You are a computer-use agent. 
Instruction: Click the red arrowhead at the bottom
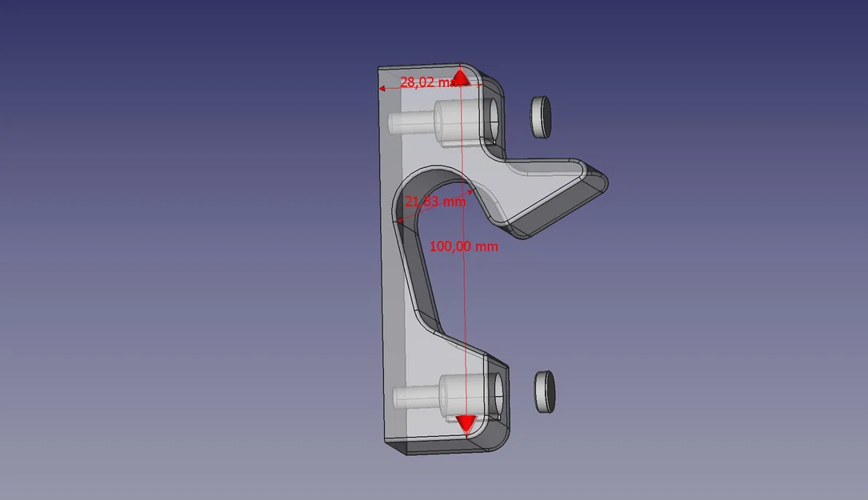coord(466,422)
